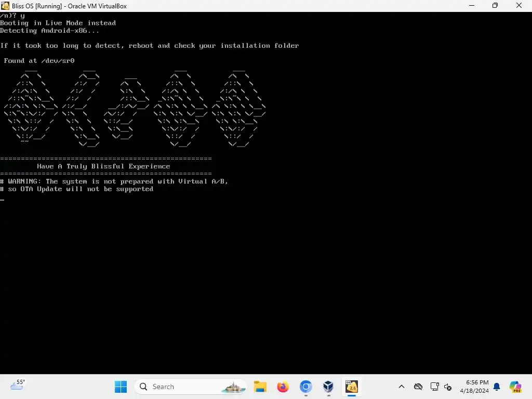Click the 'Found at /dev/sr0' line

39,61
